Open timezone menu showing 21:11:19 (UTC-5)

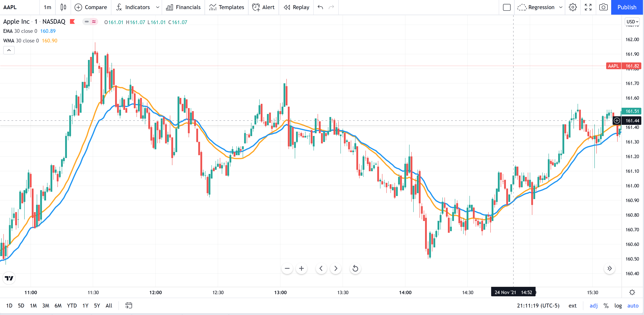(x=538, y=306)
